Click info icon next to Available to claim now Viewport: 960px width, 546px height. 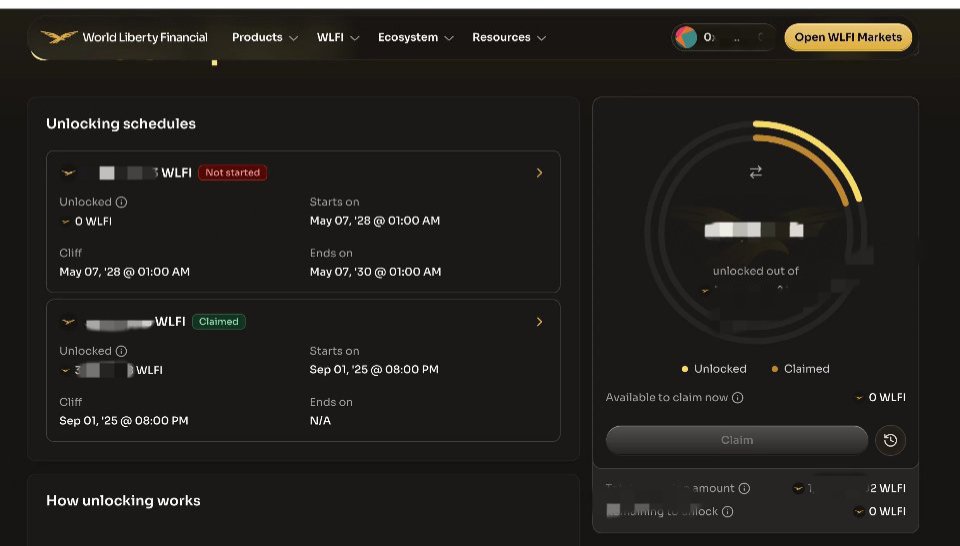click(x=738, y=398)
